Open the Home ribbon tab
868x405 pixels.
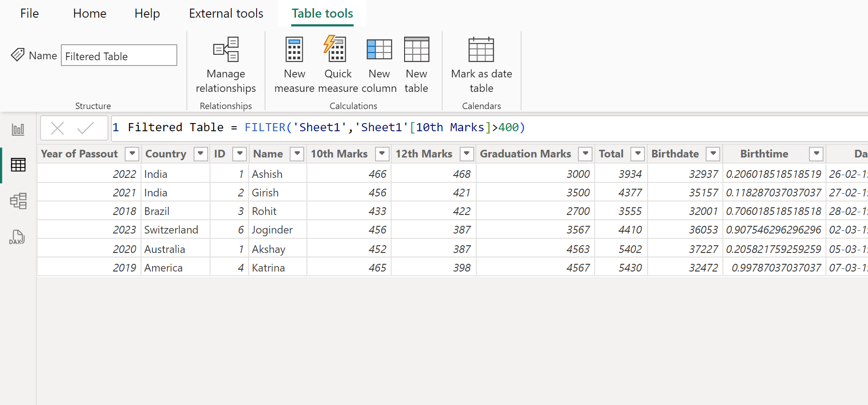coord(90,14)
